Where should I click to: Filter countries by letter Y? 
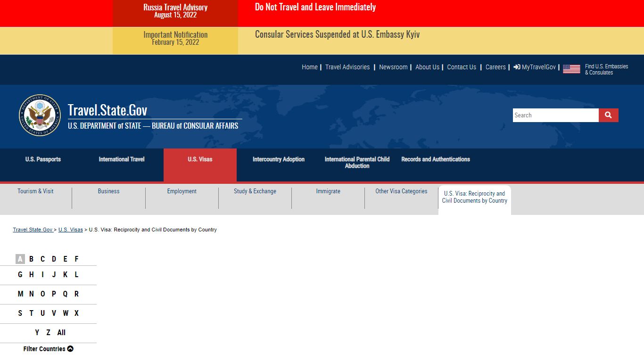pyautogui.click(x=37, y=332)
